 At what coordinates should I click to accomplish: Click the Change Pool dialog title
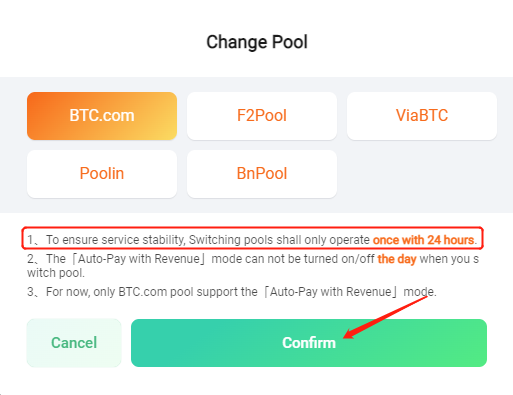coord(257,42)
